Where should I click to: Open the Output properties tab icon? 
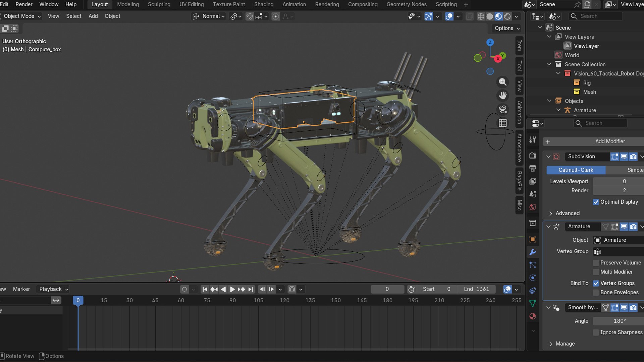[x=533, y=168]
